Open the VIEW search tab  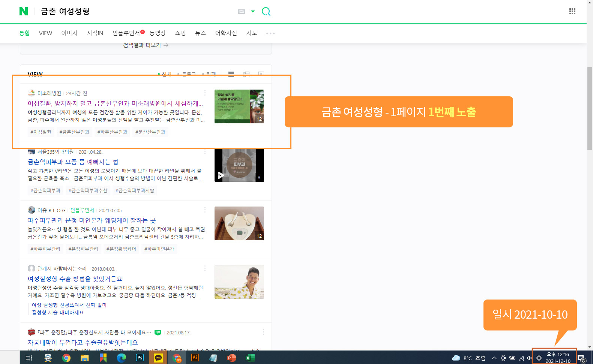click(x=45, y=33)
